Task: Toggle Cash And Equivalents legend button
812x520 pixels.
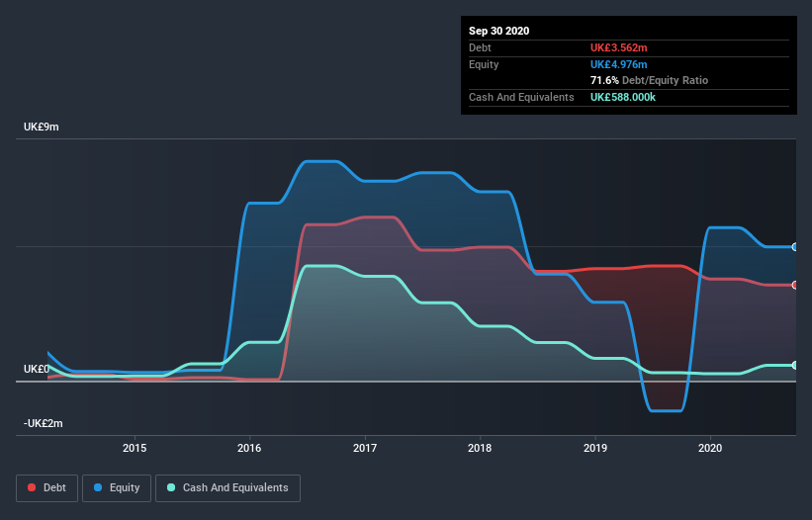Action: [x=227, y=488]
